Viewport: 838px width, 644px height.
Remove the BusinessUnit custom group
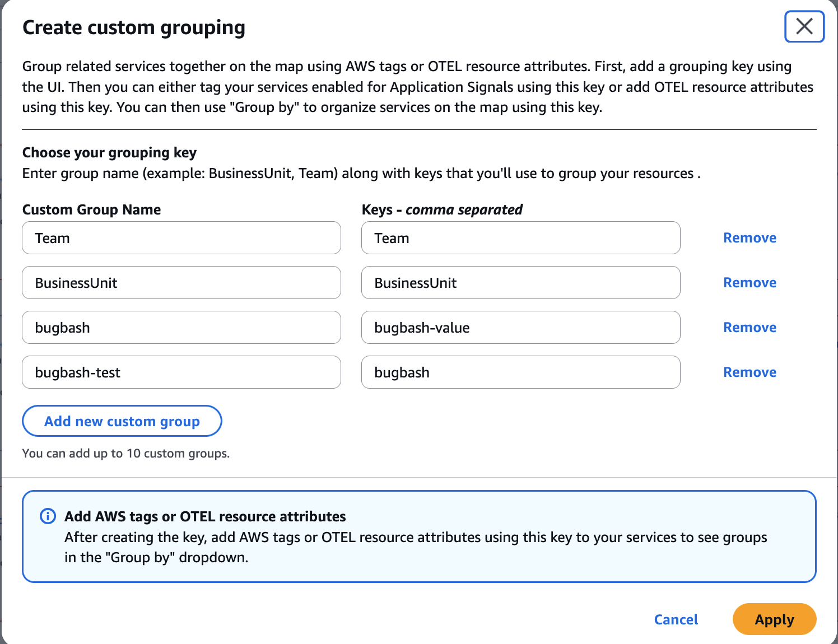pyautogui.click(x=749, y=282)
